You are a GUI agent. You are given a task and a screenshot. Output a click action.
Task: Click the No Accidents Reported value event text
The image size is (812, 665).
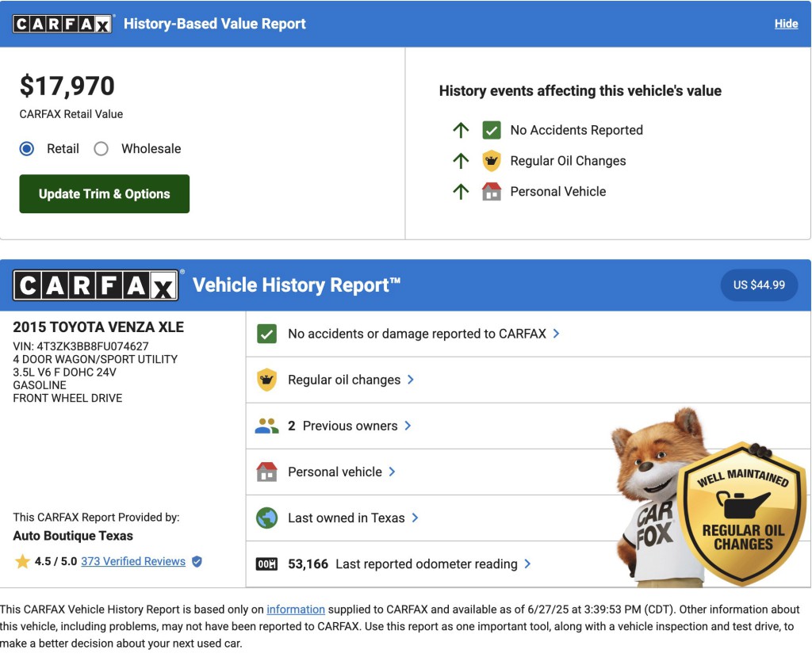click(577, 131)
